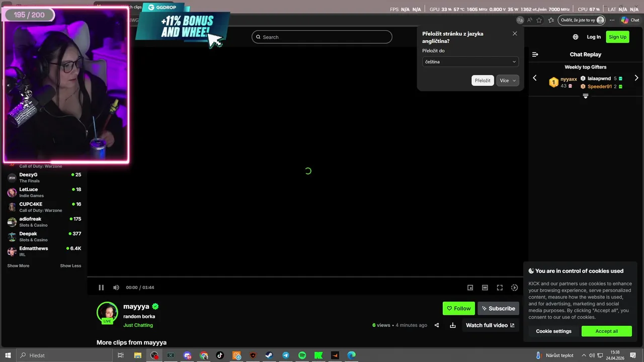
Task: Open TikTok from the taskbar
Action: point(220,355)
